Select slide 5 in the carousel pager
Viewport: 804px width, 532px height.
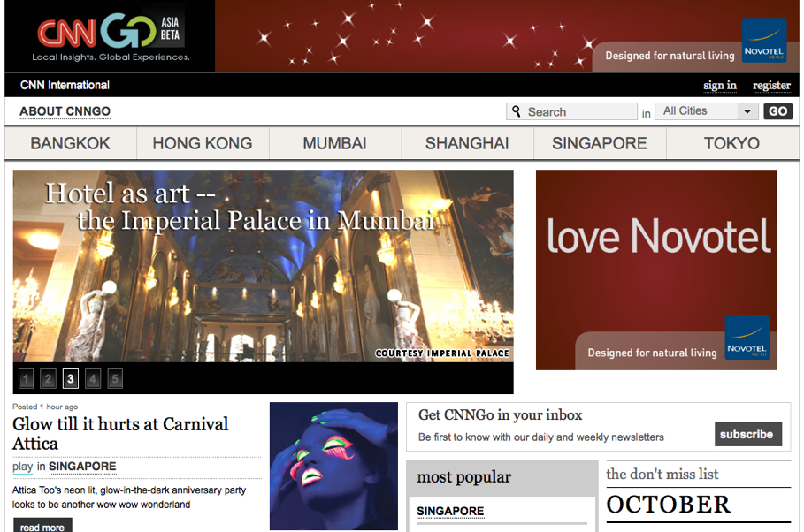pyautogui.click(x=114, y=378)
